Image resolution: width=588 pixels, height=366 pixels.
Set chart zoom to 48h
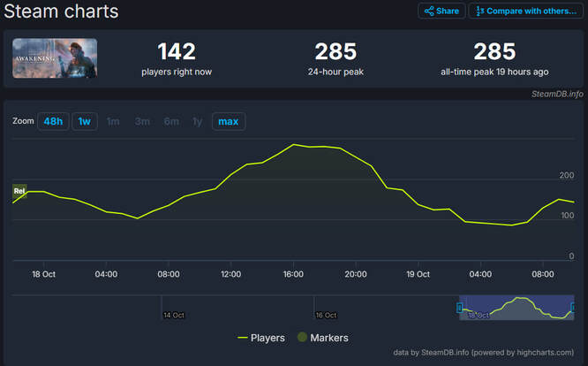(53, 121)
